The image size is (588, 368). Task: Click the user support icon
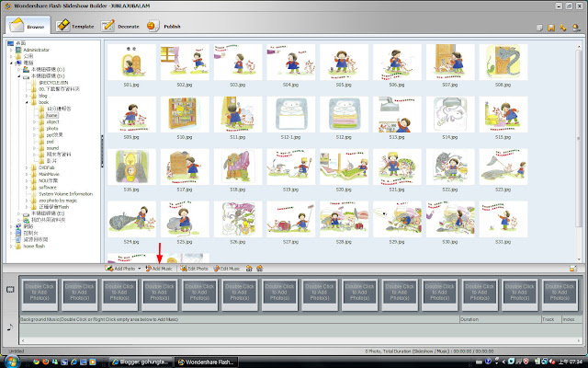pos(576,28)
